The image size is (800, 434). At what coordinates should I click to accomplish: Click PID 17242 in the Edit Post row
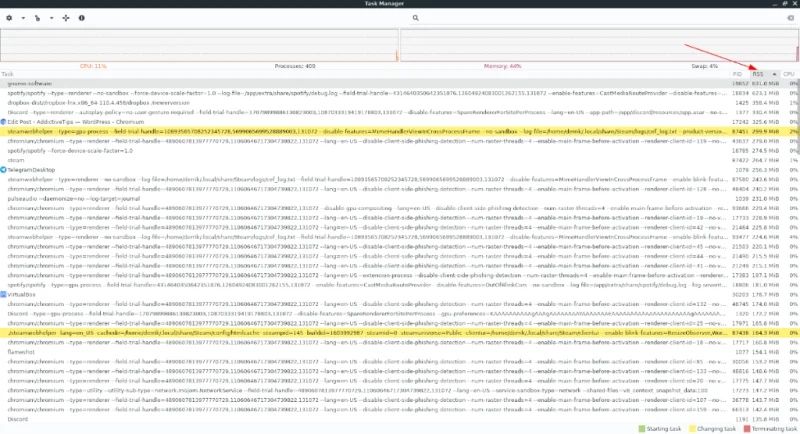(740, 122)
